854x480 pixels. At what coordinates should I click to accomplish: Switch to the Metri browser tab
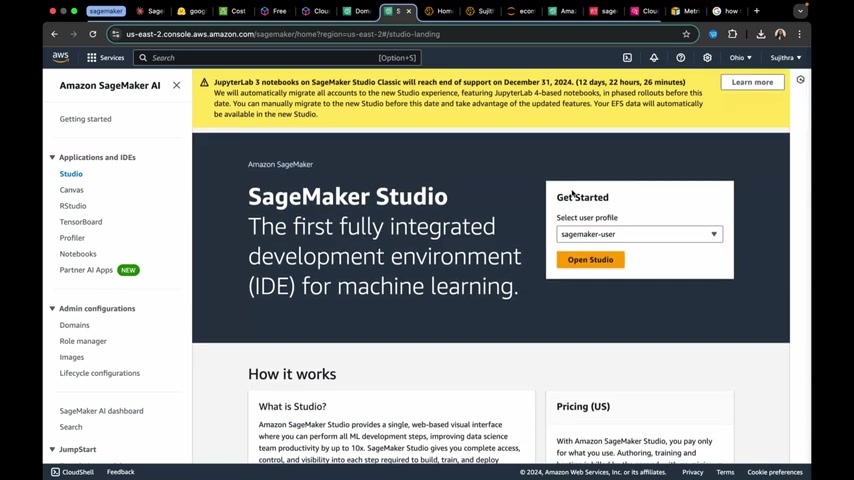click(685, 11)
